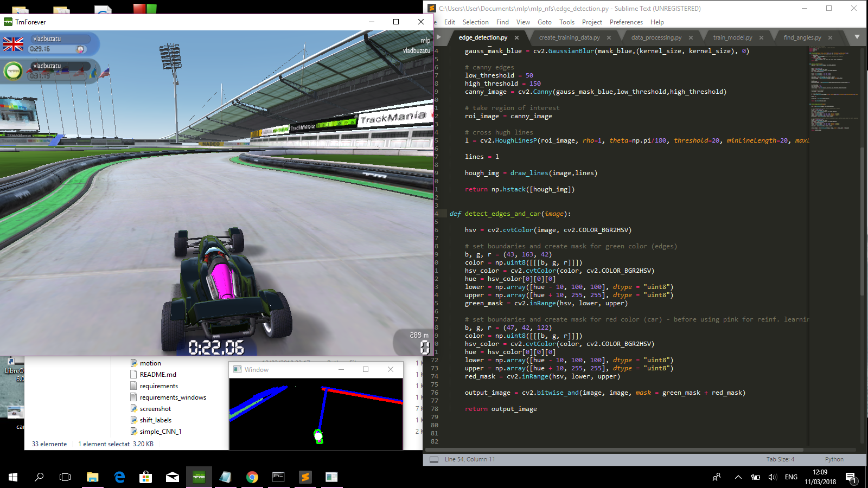Click the Sublime Text icon in its title bar

[x=431, y=8]
